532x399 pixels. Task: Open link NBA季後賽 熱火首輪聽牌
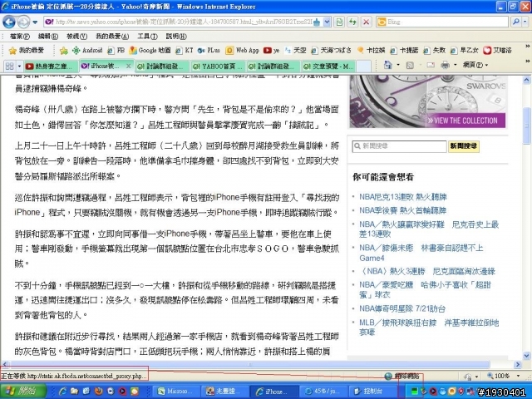(x=402, y=210)
